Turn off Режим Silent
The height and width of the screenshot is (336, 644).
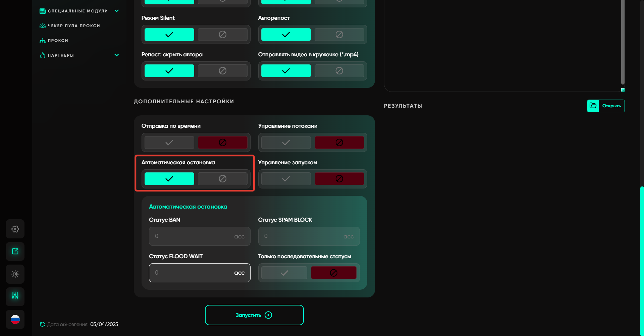(222, 35)
